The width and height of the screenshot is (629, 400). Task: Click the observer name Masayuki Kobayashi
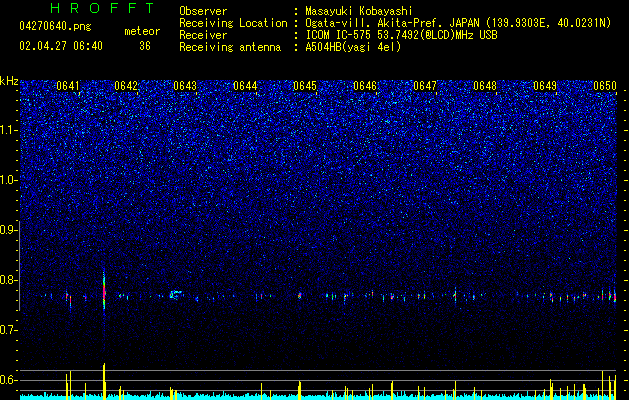(359, 11)
